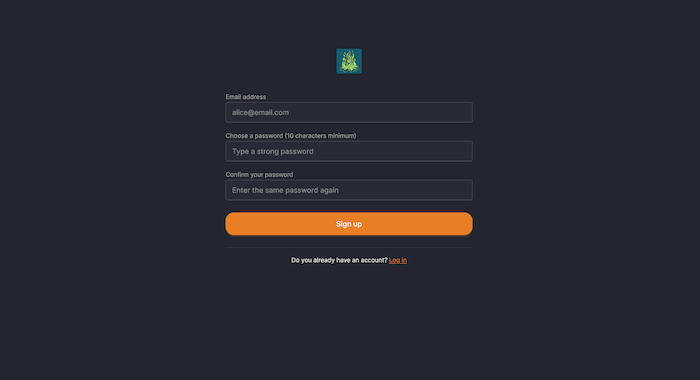700x380 pixels.
Task: Focus the Confirm your password field
Action: coord(349,190)
